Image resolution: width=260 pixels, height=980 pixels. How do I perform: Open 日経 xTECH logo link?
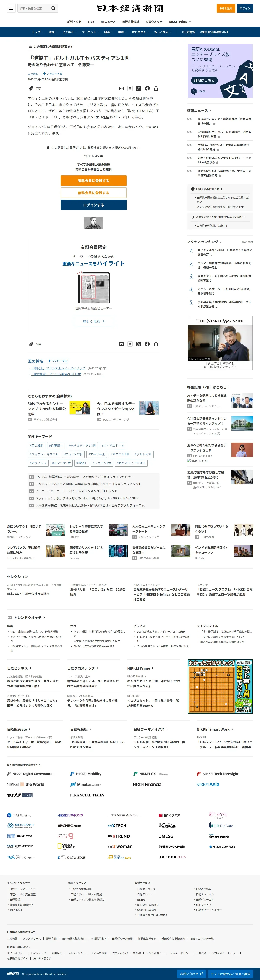[x=117, y=826]
